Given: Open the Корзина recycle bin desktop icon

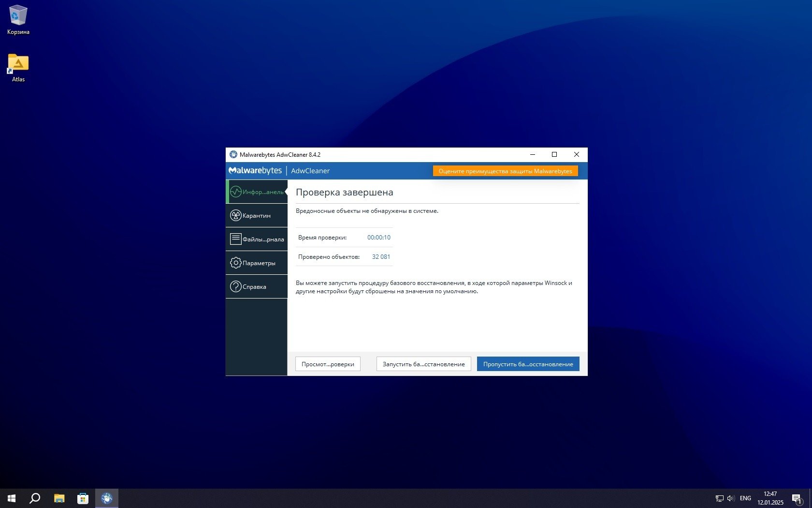Looking at the screenshot, I should point(18,16).
